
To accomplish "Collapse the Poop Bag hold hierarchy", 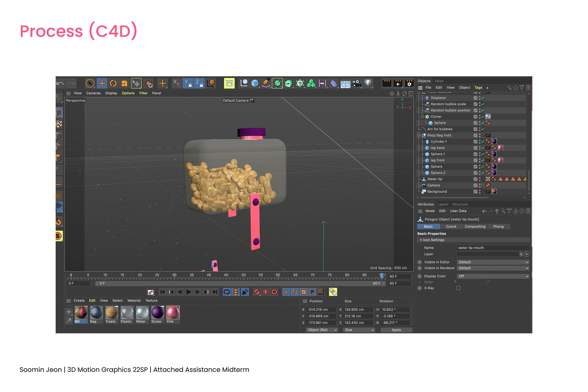I will coord(419,135).
